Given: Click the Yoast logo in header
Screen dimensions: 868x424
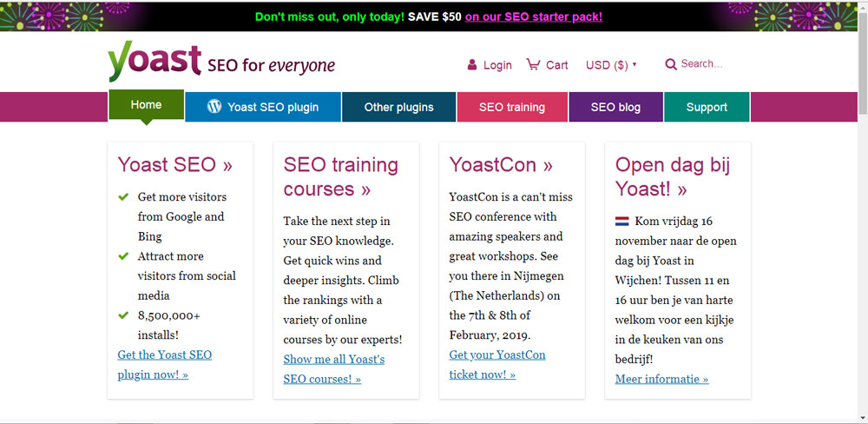Looking at the screenshot, I should coord(155,62).
